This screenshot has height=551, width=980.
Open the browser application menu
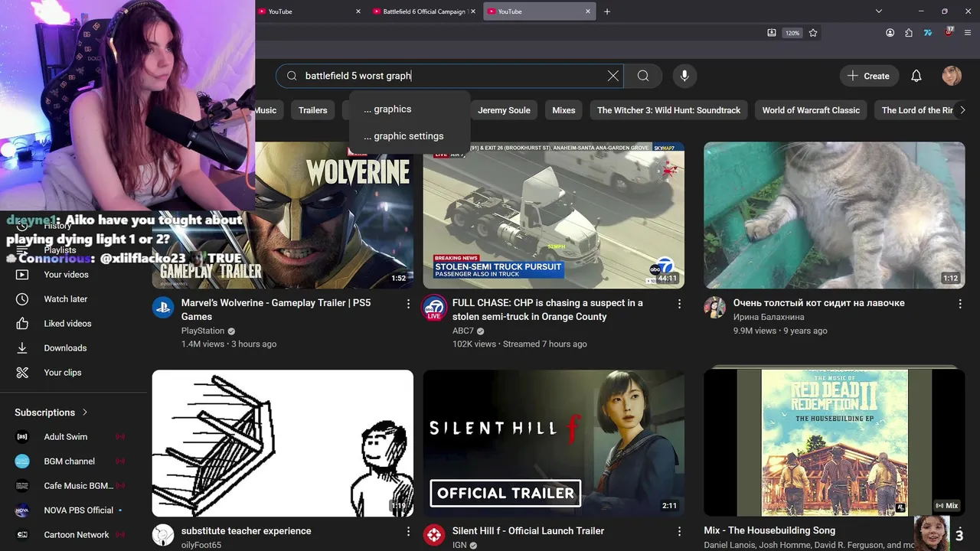point(969,33)
